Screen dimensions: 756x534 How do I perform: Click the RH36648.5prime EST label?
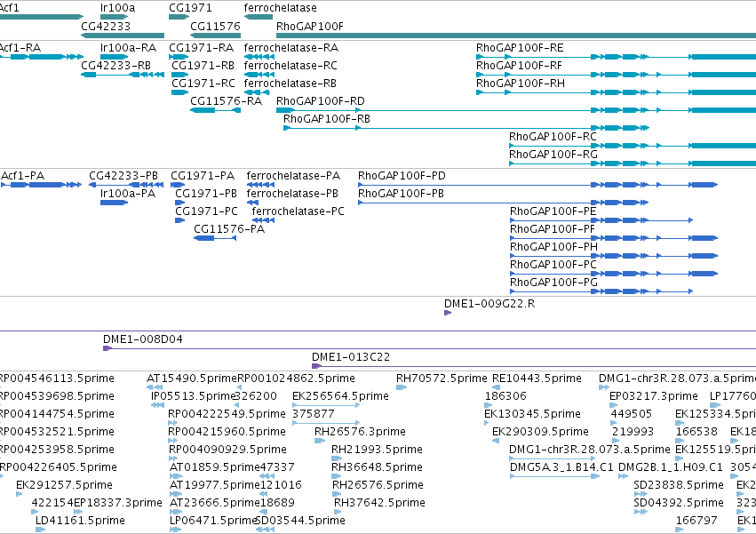click(377, 468)
